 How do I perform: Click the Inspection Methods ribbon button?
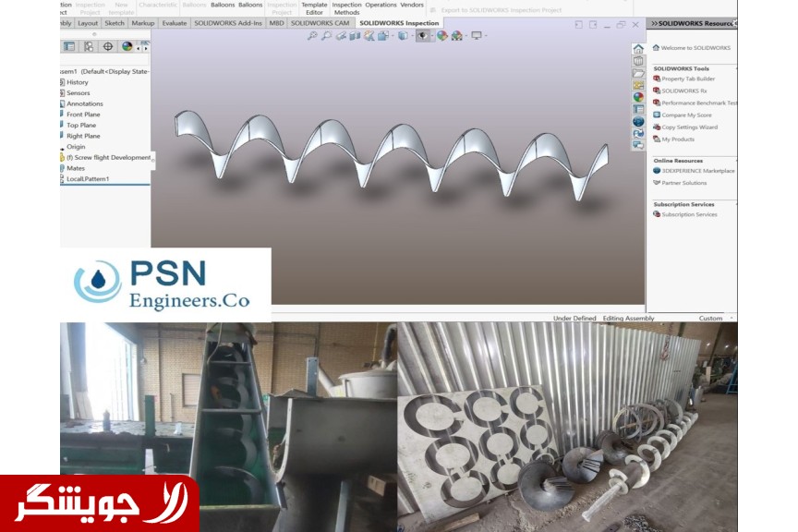point(346,8)
